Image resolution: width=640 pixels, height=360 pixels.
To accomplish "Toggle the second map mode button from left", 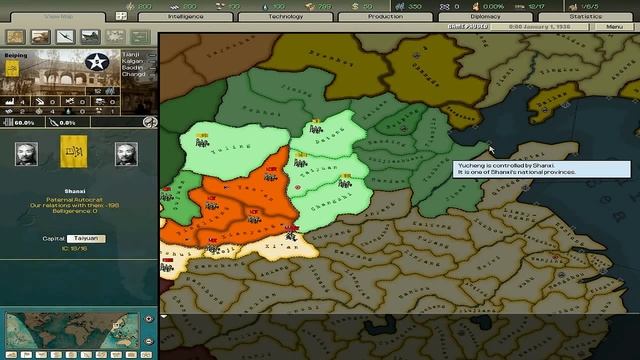I will pyautogui.click(x=26, y=355).
